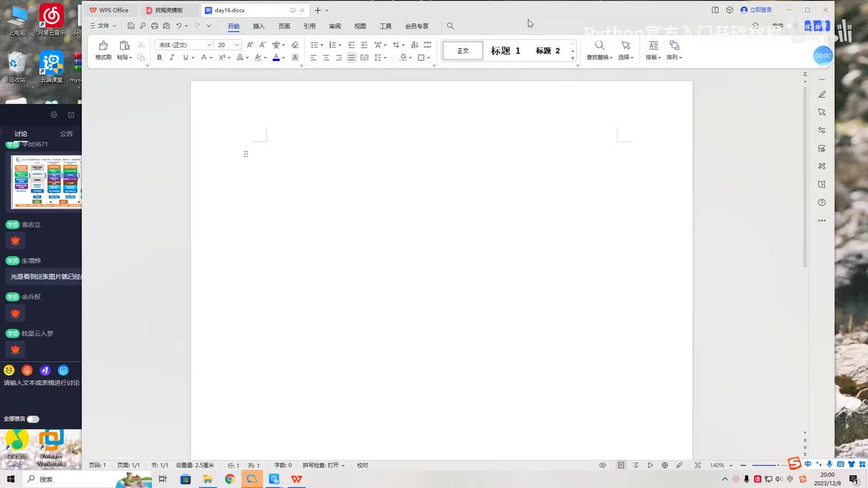Screen dimensions: 868x488
Task: Increase paragraph indent
Action: (x=364, y=45)
